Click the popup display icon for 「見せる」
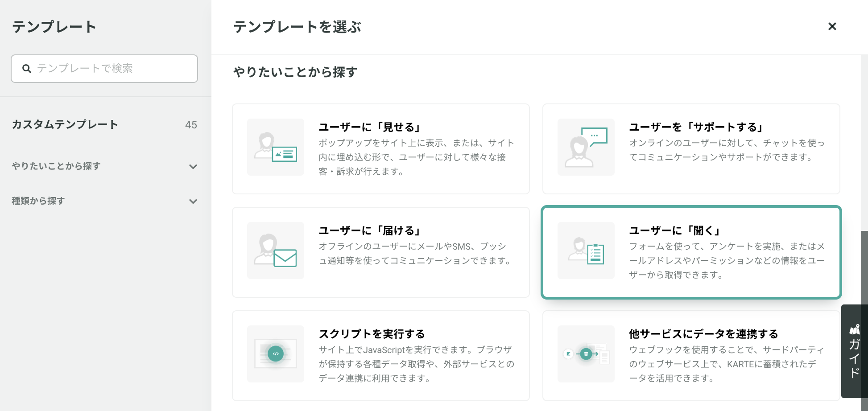Screen dimensions: 868x411 click(276, 147)
